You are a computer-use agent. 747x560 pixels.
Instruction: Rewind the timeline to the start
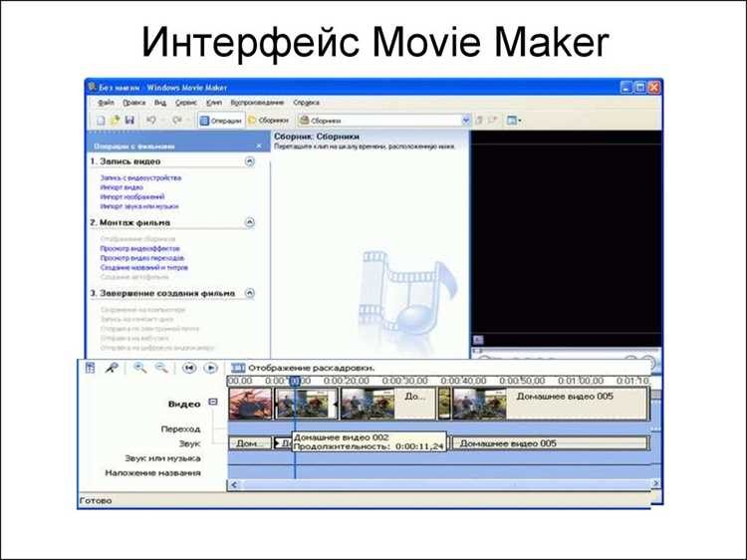[189, 368]
